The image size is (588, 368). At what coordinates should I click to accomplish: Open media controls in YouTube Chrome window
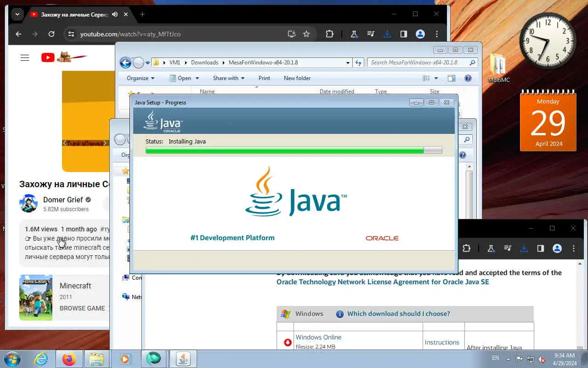[370, 34]
